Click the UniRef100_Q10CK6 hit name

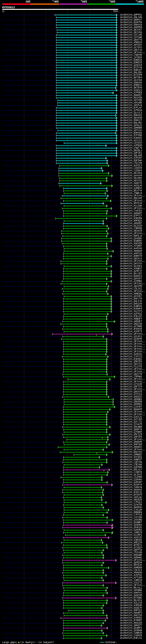point(131,80)
